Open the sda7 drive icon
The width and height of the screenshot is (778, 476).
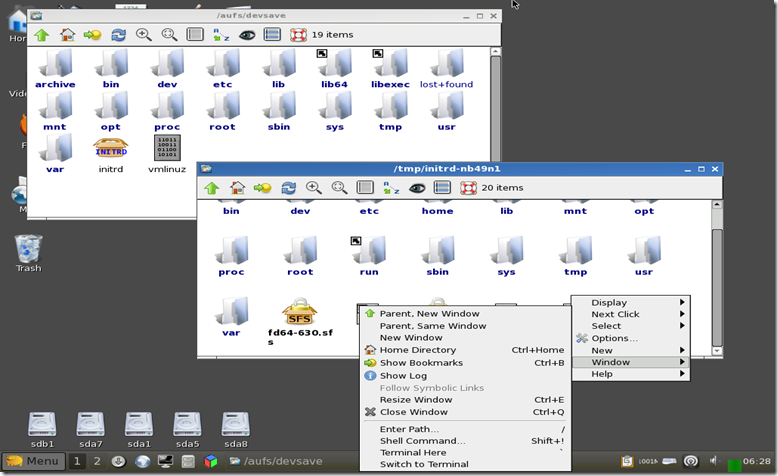[90, 430]
